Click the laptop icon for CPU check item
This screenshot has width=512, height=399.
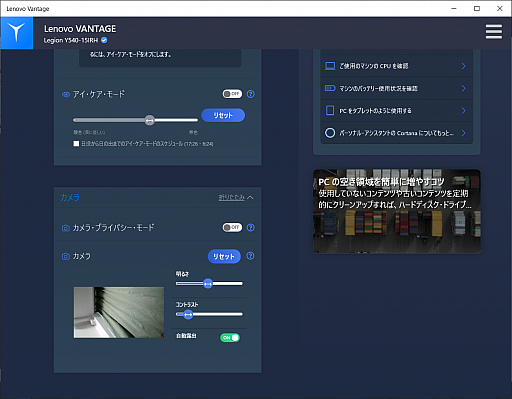click(x=330, y=66)
